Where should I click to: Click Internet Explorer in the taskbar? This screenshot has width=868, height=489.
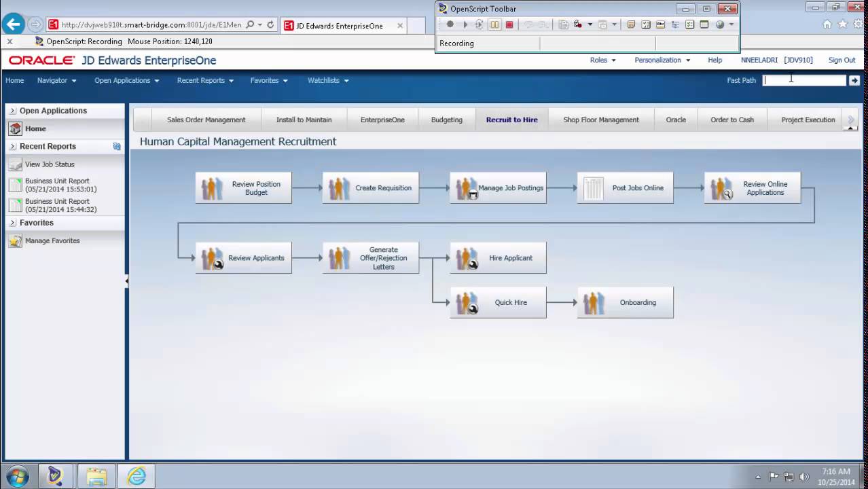pyautogui.click(x=136, y=476)
